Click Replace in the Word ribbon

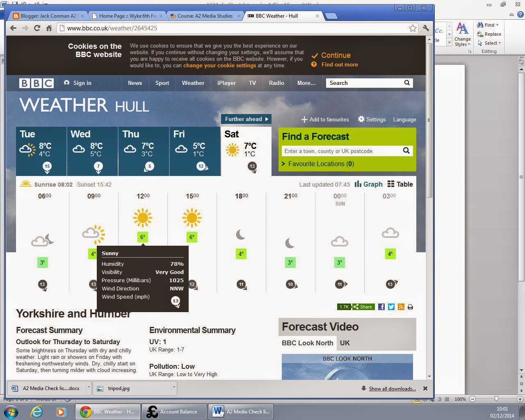coord(489,34)
